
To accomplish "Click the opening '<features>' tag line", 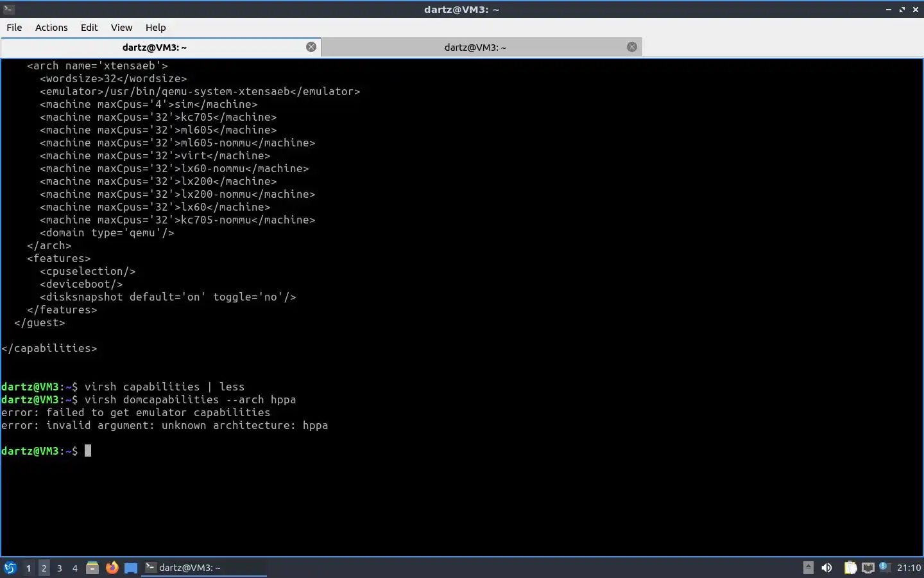I will (x=59, y=258).
